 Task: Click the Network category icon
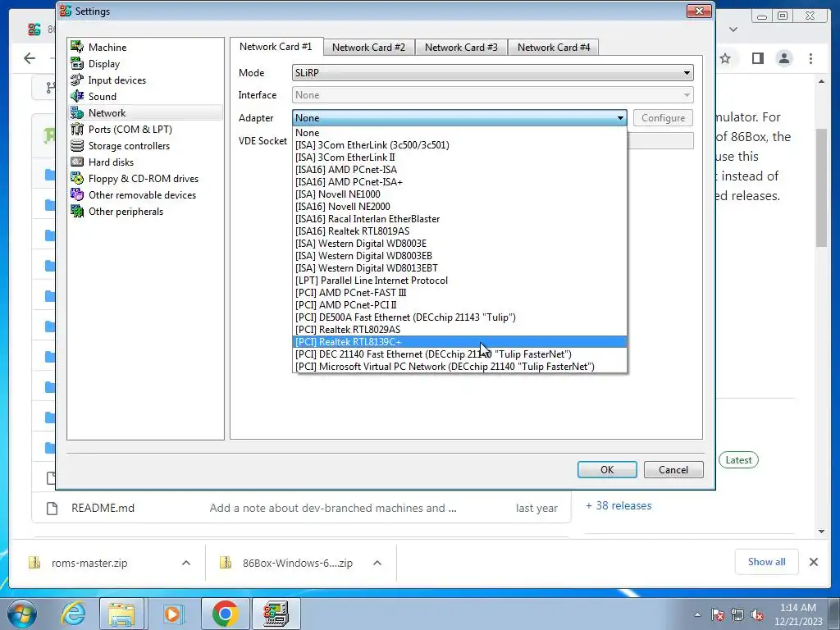pyautogui.click(x=77, y=113)
